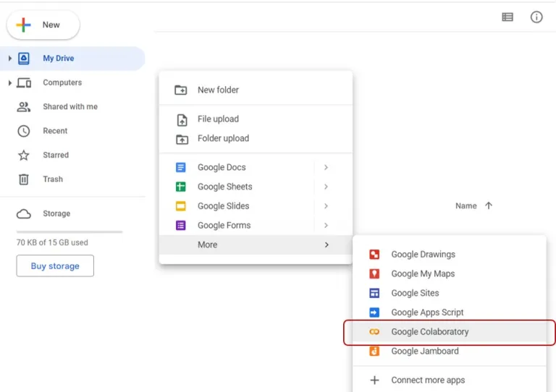Open the More menu entry
The width and height of the screenshot is (556, 392).
(256, 244)
